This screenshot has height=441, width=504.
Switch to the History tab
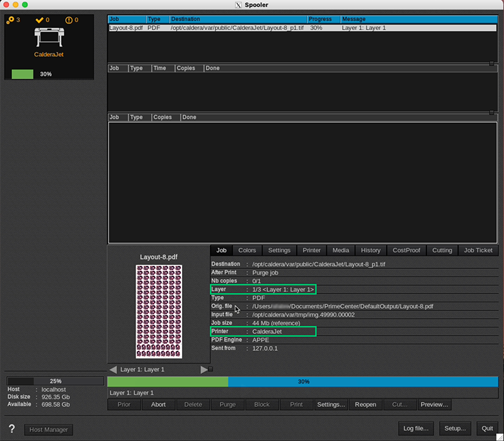pos(370,250)
